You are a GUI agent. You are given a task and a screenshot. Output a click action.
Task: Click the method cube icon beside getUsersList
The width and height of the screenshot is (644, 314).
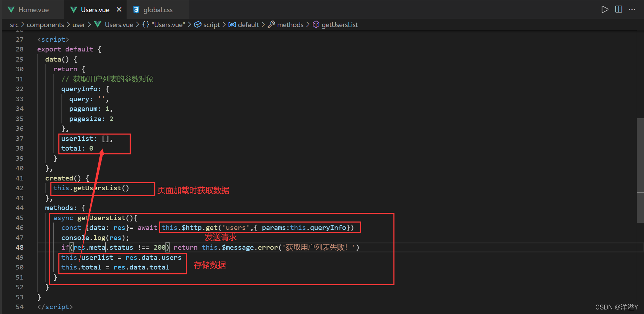[x=316, y=24]
